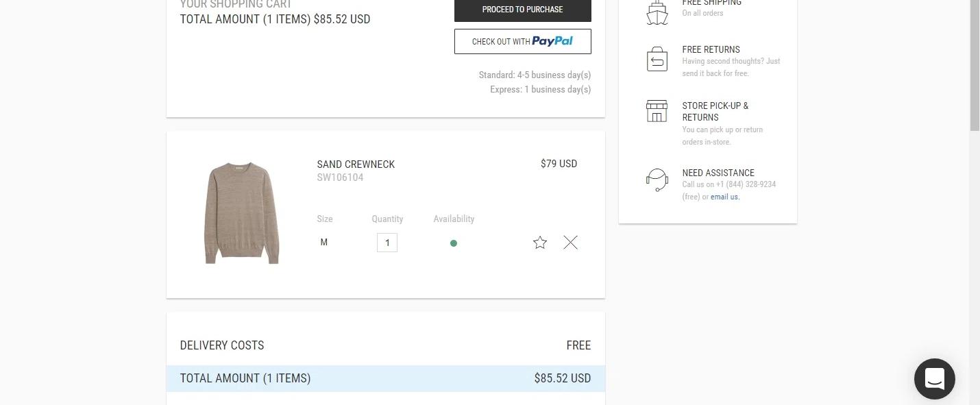
Task: Click the free shipping ship icon
Action: tap(657, 12)
